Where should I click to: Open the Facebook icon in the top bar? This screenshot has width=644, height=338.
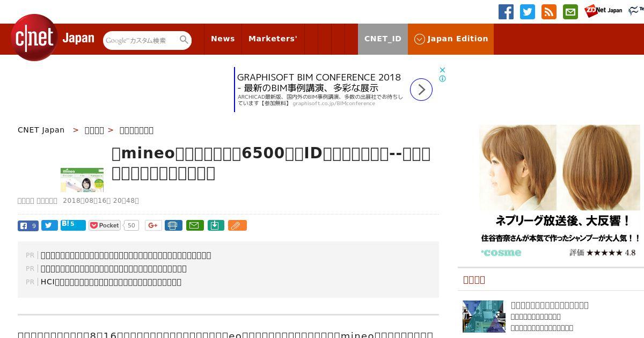point(506,12)
